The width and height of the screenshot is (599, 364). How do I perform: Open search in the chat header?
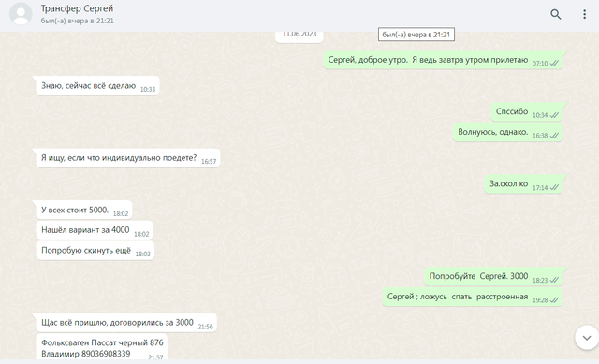pyautogui.click(x=555, y=15)
